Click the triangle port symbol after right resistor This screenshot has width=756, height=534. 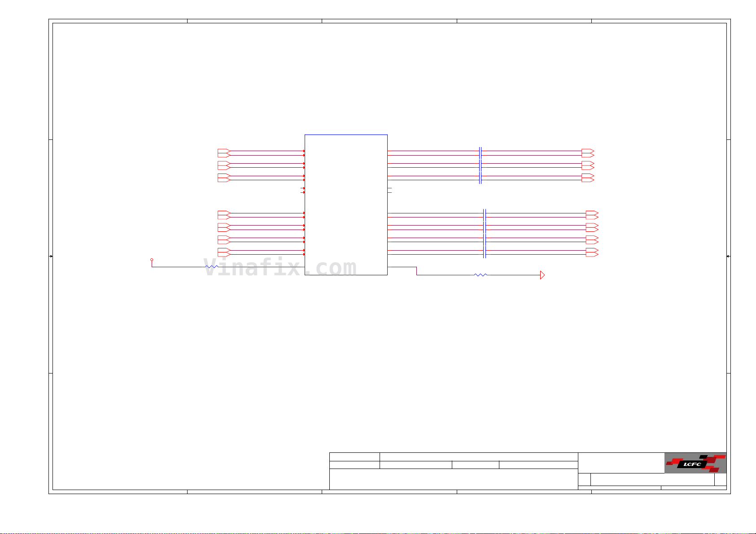[542, 275]
